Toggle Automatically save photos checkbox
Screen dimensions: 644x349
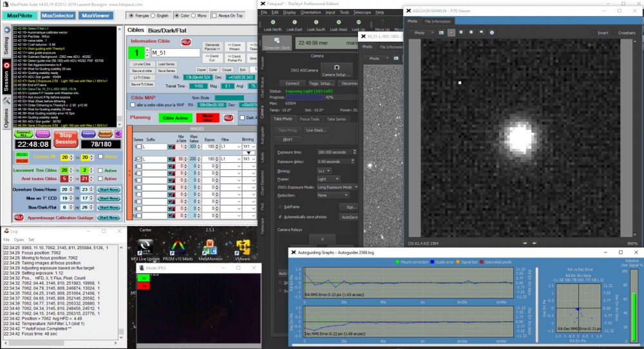point(280,217)
